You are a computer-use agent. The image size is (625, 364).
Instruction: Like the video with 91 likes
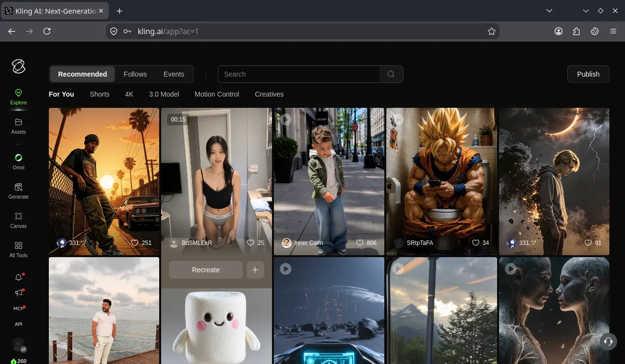588,243
